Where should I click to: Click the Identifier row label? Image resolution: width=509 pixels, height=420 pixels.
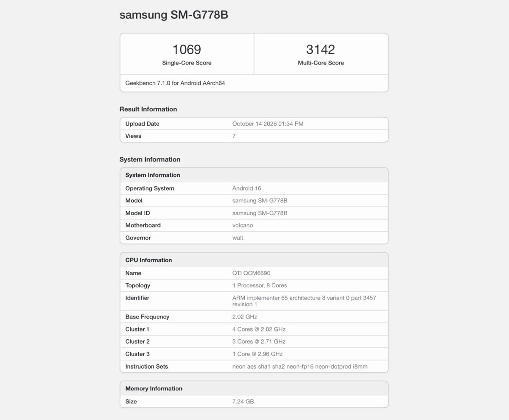(137, 298)
